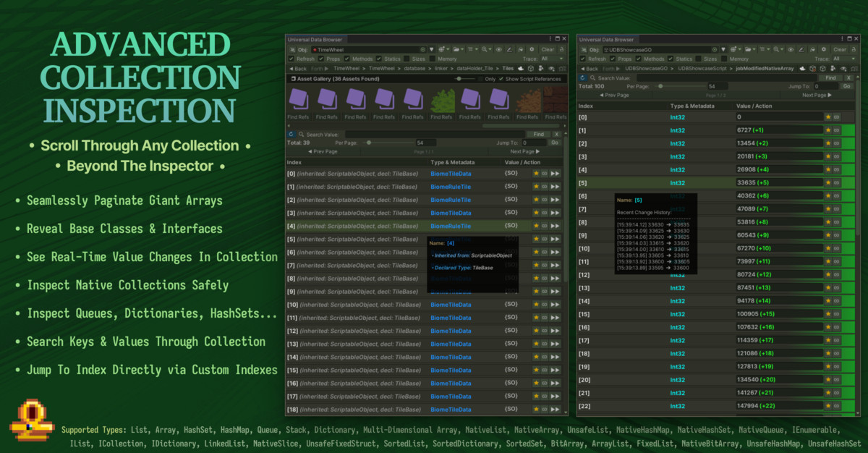Click the eye icon in left browser toolbar
The width and height of the screenshot is (868, 453).
499,49
